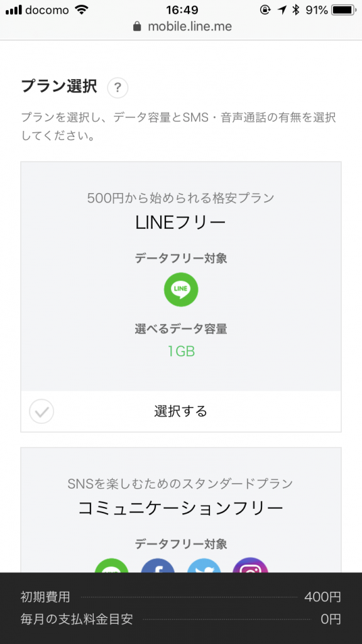362x644 pixels.
Task: Tap the 1GB data capacity option
Action: coord(181,352)
